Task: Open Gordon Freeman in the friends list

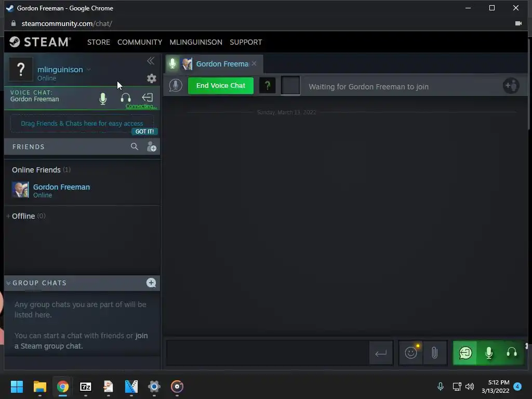Action: (82, 190)
